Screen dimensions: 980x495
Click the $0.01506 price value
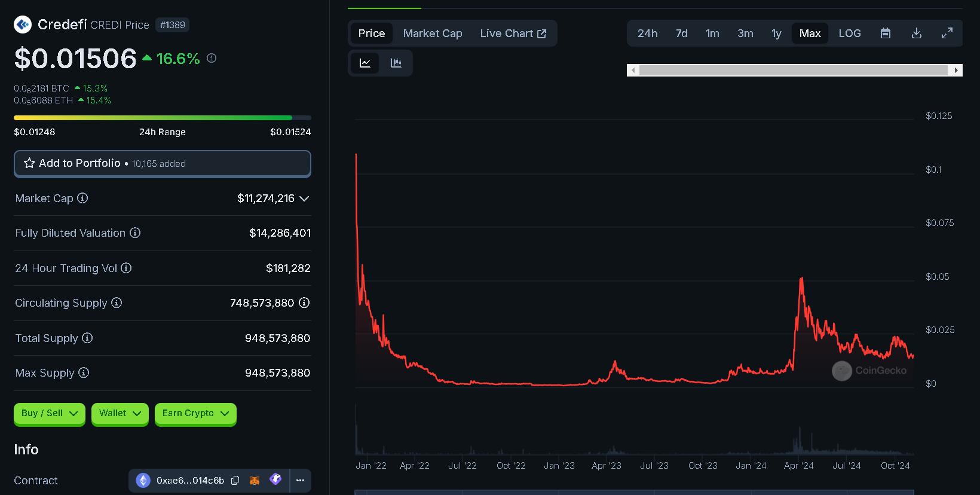click(x=75, y=59)
